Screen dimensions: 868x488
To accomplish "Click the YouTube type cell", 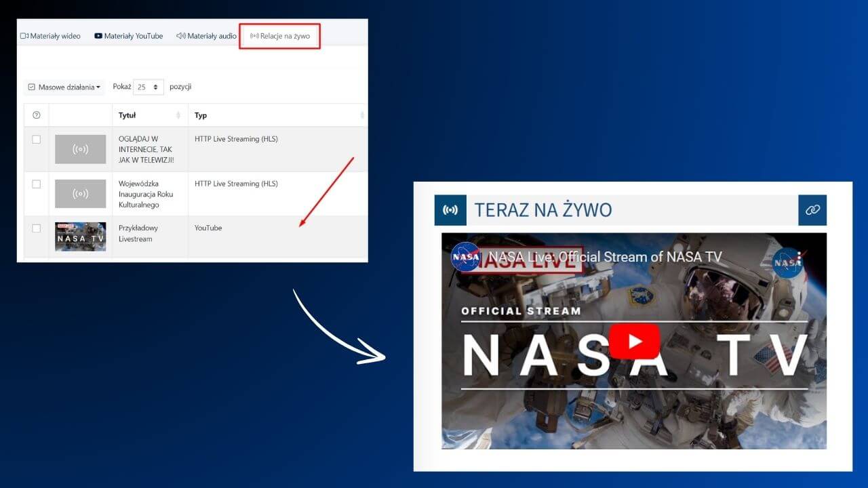I will pyautogui.click(x=208, y=228).
